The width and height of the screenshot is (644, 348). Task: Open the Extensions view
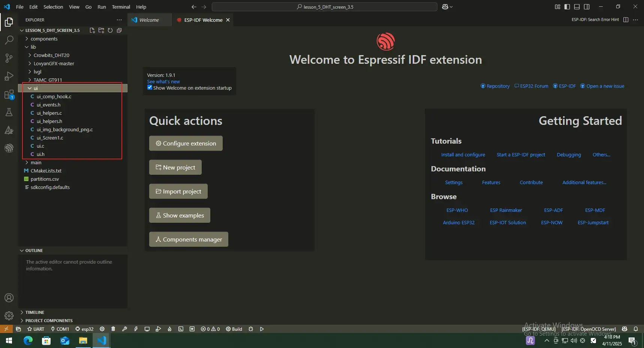coord(9,94)
